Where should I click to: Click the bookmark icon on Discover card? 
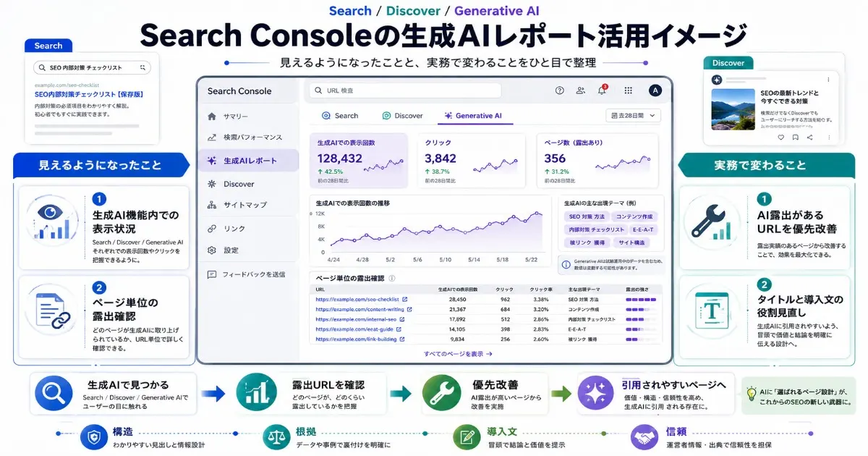coord(795,137)
